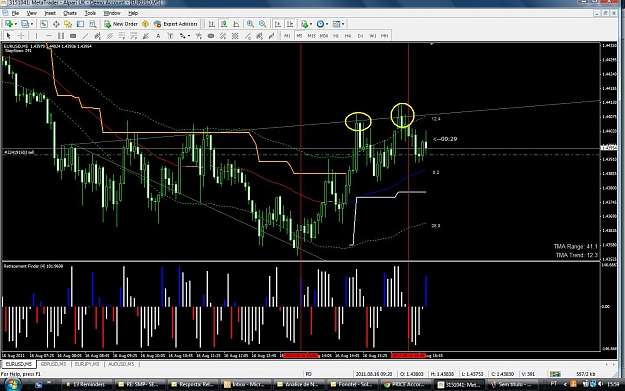Open the Insert menu

[50, 13]
